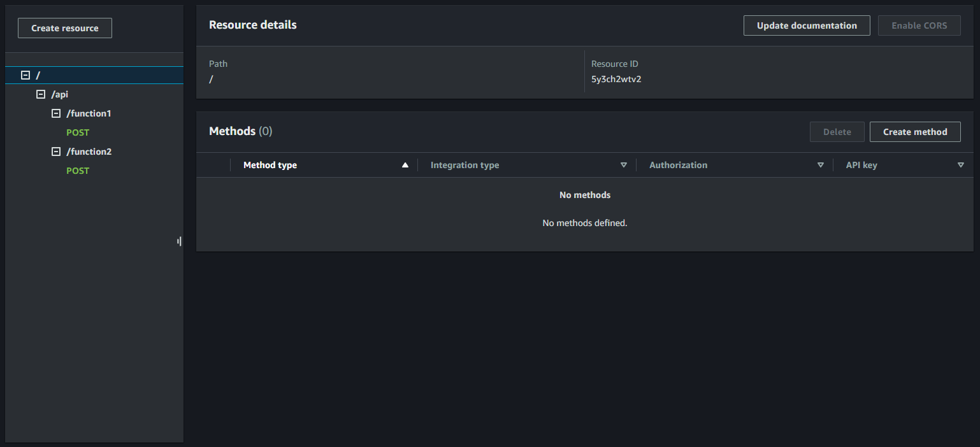Image resolution: width=980 pixels, height=447 pixels.
Task: Collapse the /api resource node
Action: 41,94
